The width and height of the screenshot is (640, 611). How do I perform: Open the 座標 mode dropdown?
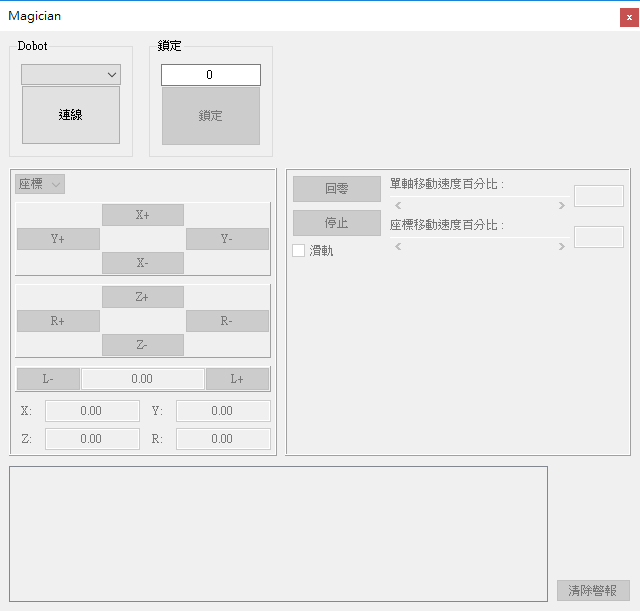(40, 184)
